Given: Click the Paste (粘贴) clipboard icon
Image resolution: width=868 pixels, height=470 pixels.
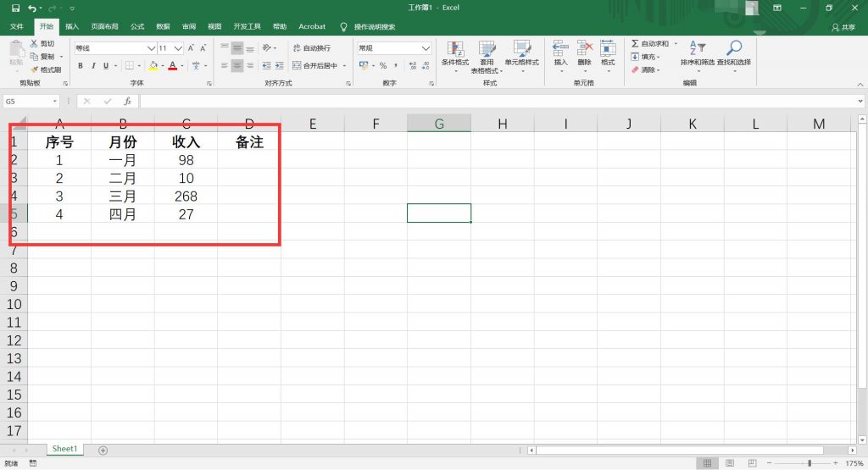Looking at the screenshot, I should tap(17, 50).
